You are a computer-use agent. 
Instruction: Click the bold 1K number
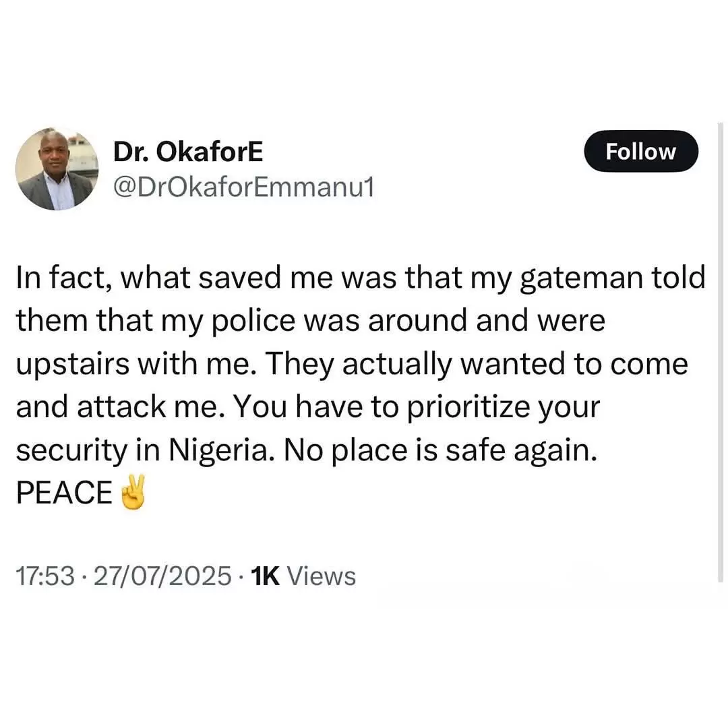(x=266, y=576)
